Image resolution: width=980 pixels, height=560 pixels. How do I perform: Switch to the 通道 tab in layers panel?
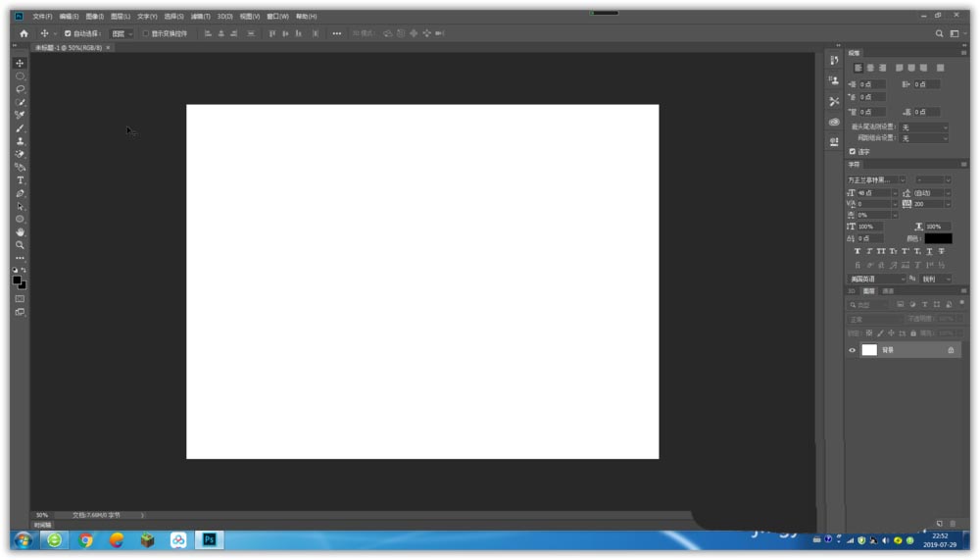click(x=888, y=291)
